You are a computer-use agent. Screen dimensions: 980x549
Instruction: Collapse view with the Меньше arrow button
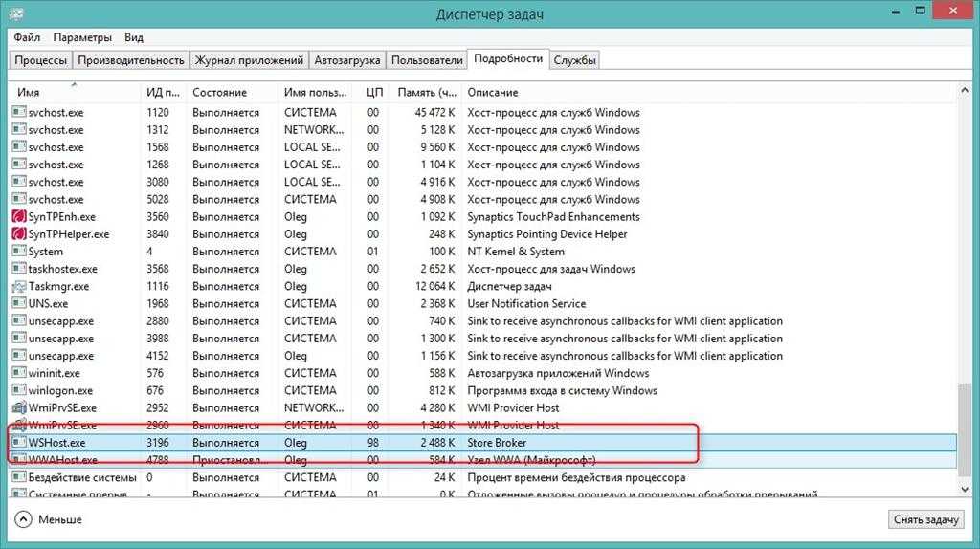click(23, 519)
